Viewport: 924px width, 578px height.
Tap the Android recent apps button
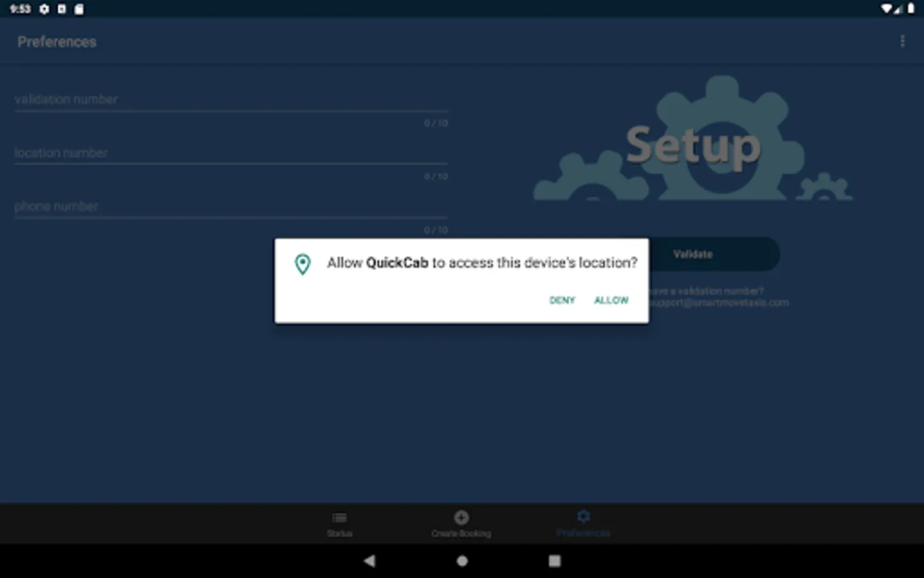click(x=554, y=561)
